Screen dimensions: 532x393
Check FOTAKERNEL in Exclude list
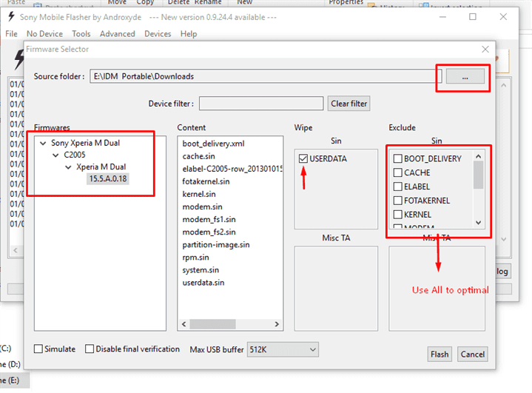pos(397,201)
